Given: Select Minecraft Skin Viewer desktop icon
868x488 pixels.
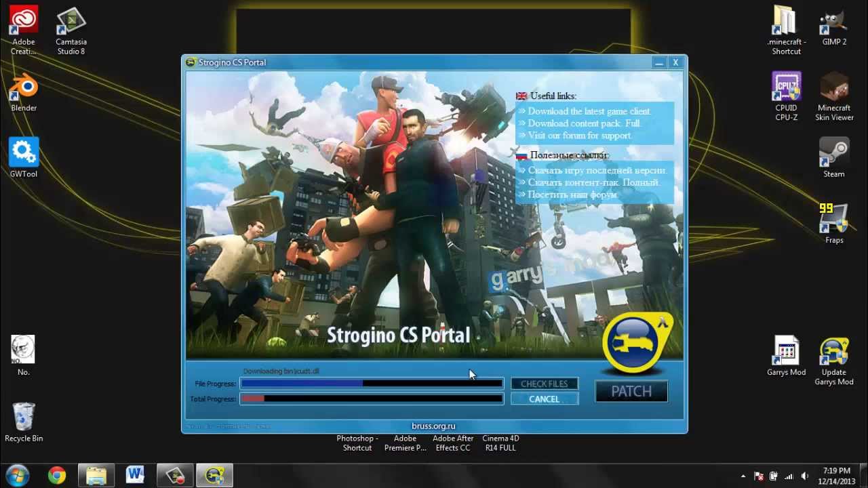Looking at the screenshot, I should (x=834, y=96).
